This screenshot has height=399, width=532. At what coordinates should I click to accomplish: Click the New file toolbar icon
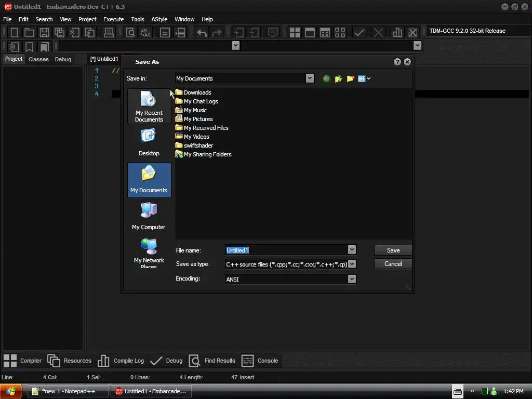(x=14, y=33)
